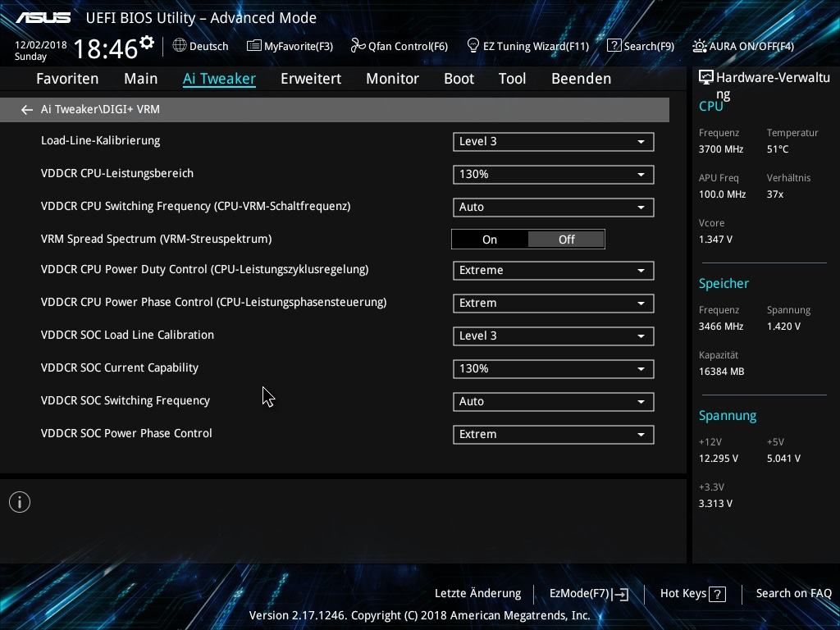Viewport: 840px width, 630px height.
Task: Click the 3466 MHz memory frequency value
Action: point(721,326)
